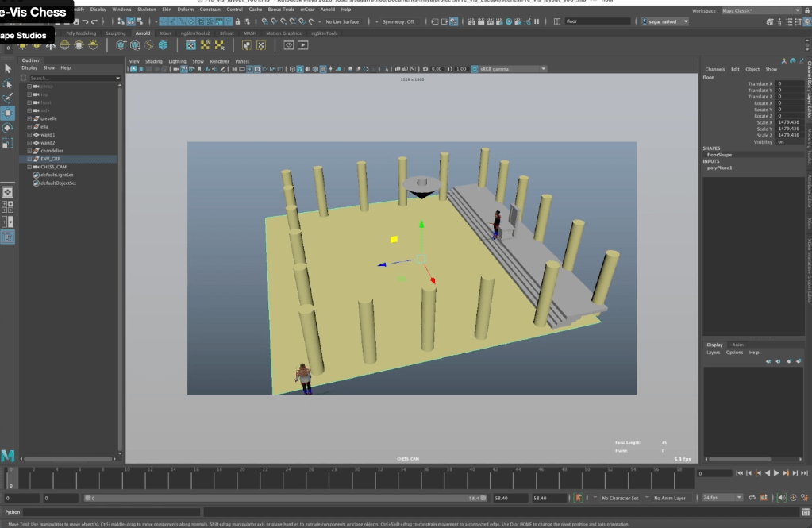The width and height of the screenshot is (812, 528).
Task: Open the Renderer panel menu
Action: [x=219, y=61]
